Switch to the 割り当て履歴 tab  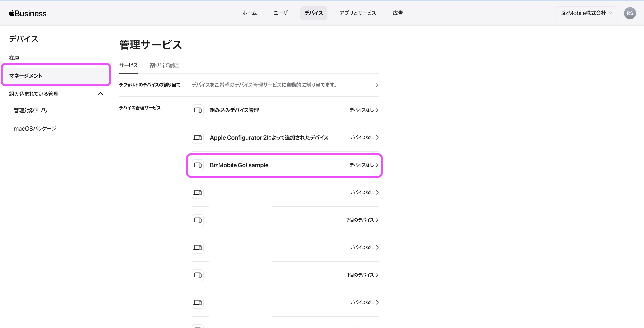click(x=164, y=65)
